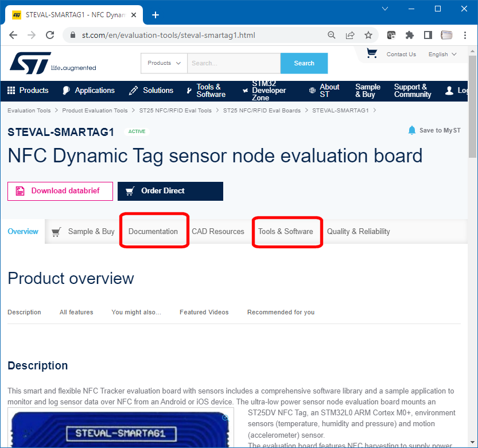
Task: Click the share page icon
Action: [x=350, y=36]
